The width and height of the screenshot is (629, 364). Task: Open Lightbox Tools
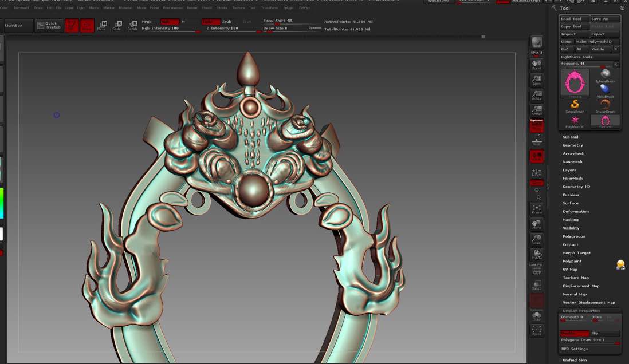589,57
